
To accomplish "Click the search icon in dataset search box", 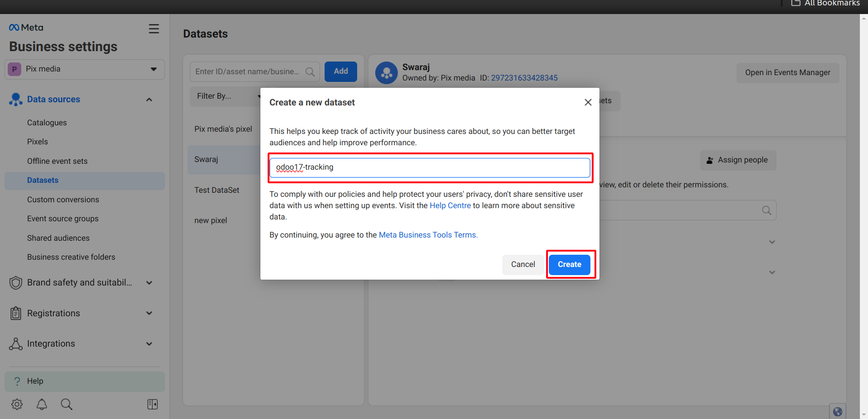I will [x=310, y=72].
